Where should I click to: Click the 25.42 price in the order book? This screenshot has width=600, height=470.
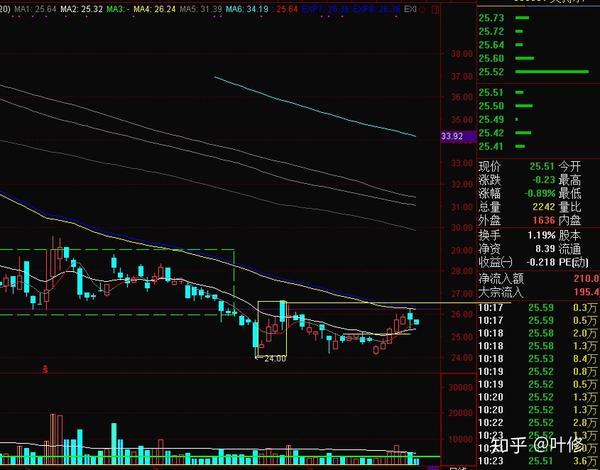[x=491, y=133]
